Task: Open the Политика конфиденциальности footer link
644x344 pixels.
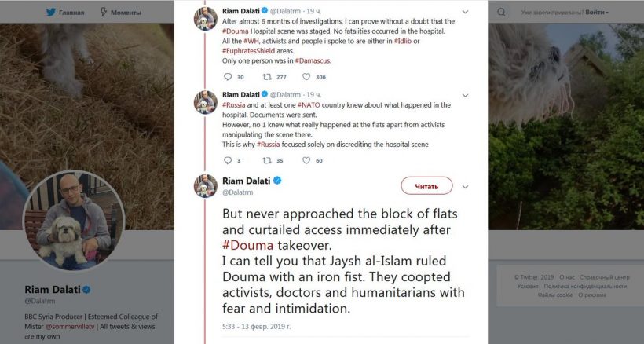Action: (x=575, y=286)
